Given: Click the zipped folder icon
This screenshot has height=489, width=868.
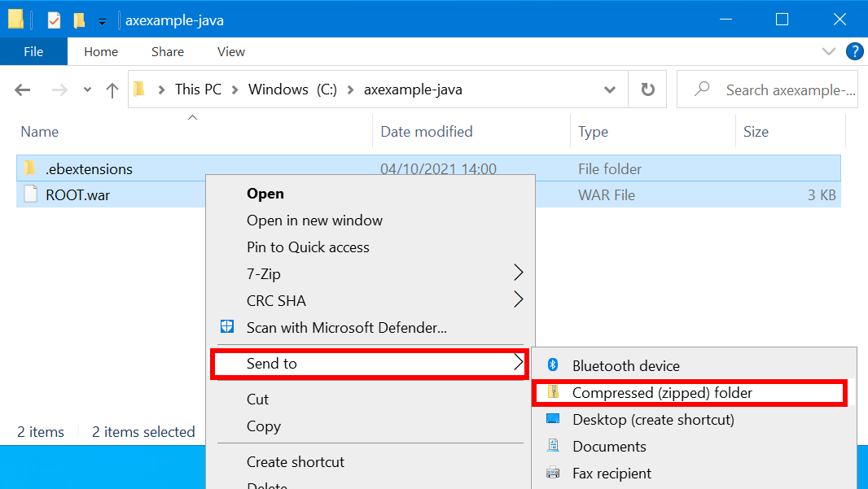Looking at the screenshot, I should click(553, 391).
